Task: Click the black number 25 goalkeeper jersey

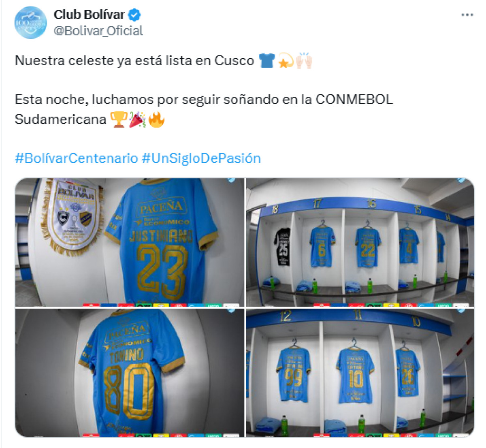Action: tap(283, 246)
